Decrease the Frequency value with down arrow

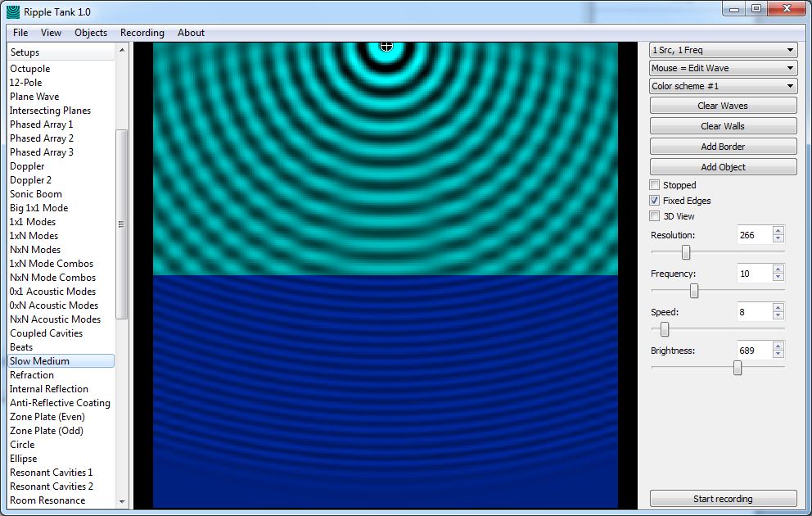pyautogui.click(x=778, y=277)
